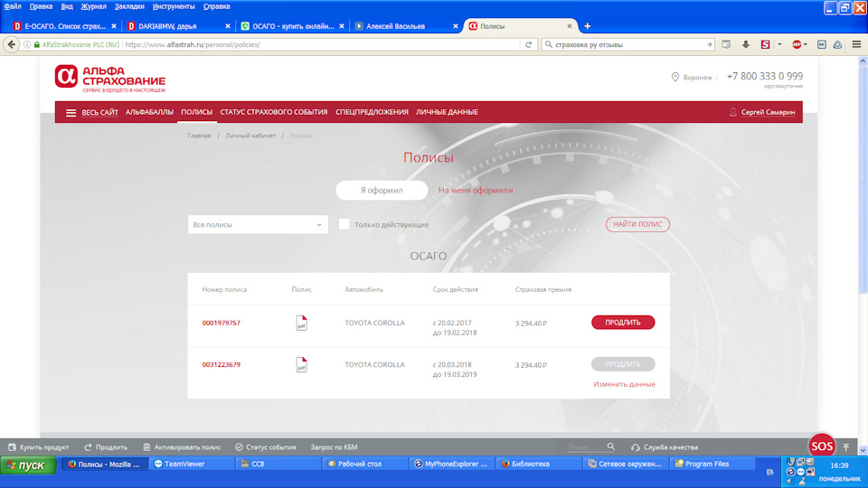
Task: Switch to the "DARIABMW, дарья" browser tab
Action: coord(172,26)
